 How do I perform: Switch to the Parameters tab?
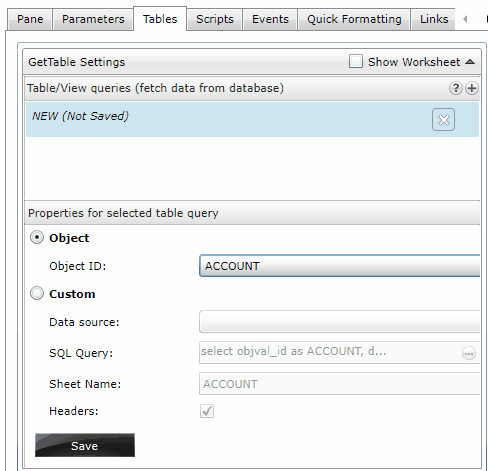(93, 20)
